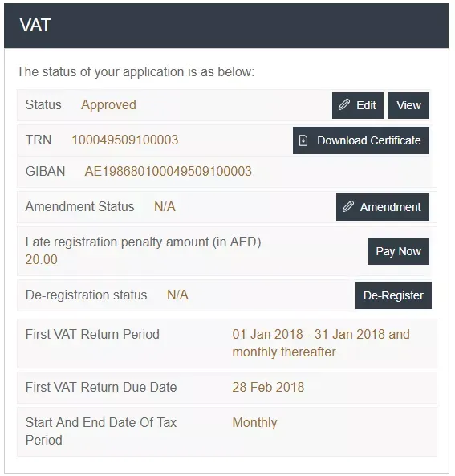Select the GIBAN account number
The width and height of the screenshot is (455, 476).
click(169, 171)
